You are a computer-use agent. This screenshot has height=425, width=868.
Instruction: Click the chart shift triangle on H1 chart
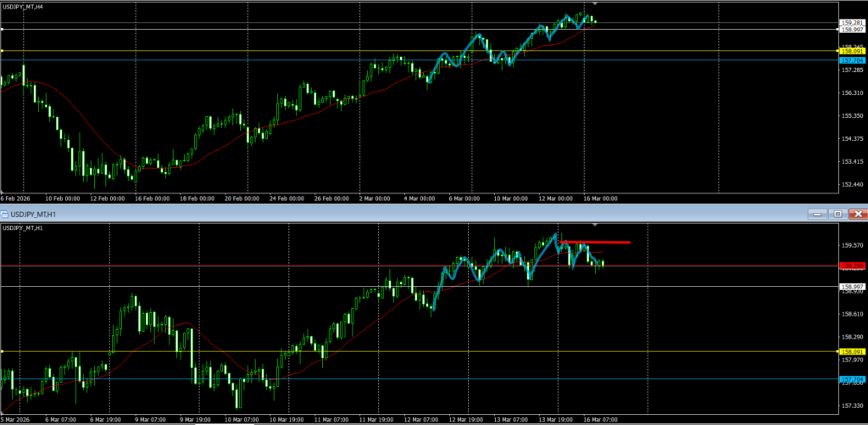[x=594, y=225]
